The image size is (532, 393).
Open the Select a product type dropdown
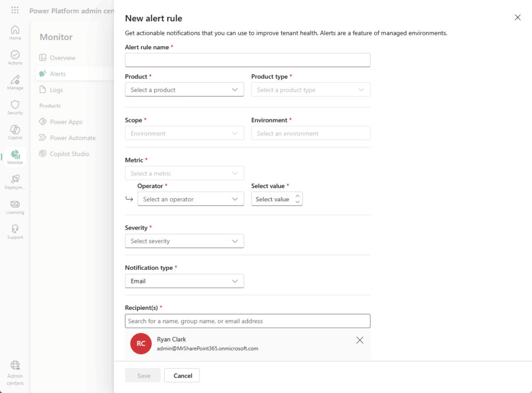click(x=311, y=89)
